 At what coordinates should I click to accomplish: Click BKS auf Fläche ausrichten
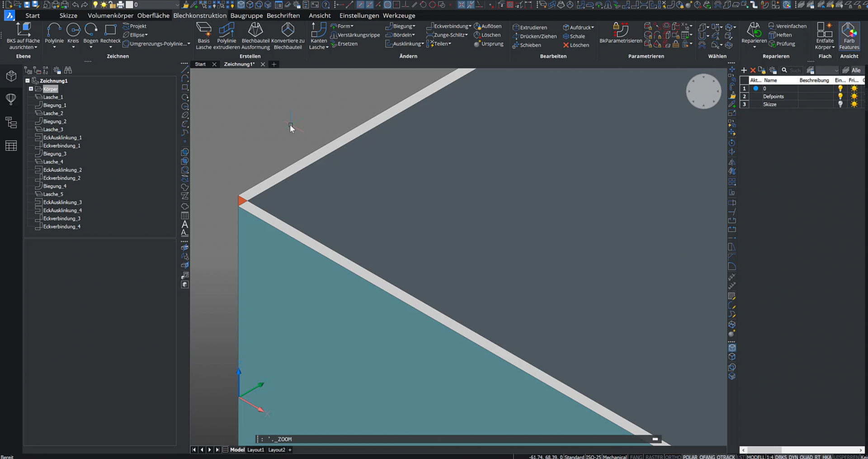point(23,36)
